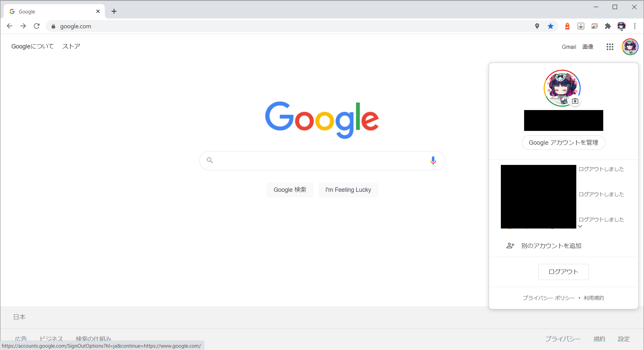Screen dimensions: 644x350
Task: Go forward with the browser forward arrow
Action: point(23,26)
